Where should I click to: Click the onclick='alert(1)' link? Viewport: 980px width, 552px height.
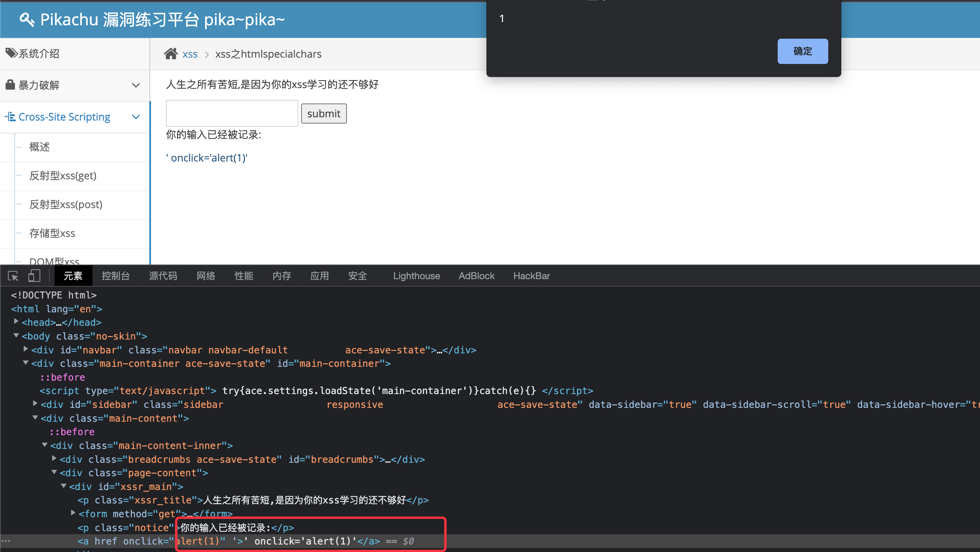pos(207,158)
